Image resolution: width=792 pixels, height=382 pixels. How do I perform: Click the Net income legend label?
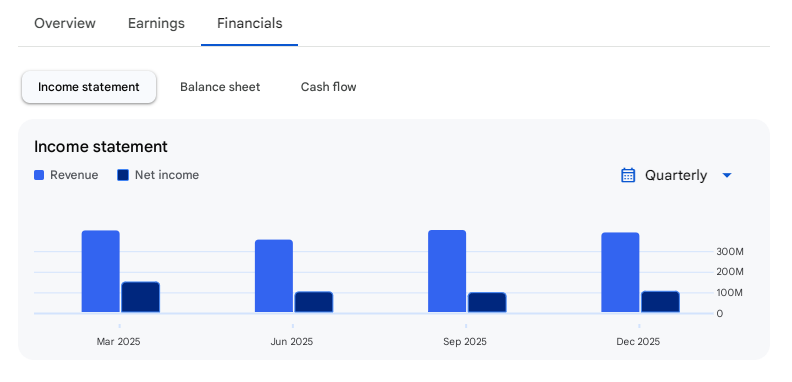(167, 175)
